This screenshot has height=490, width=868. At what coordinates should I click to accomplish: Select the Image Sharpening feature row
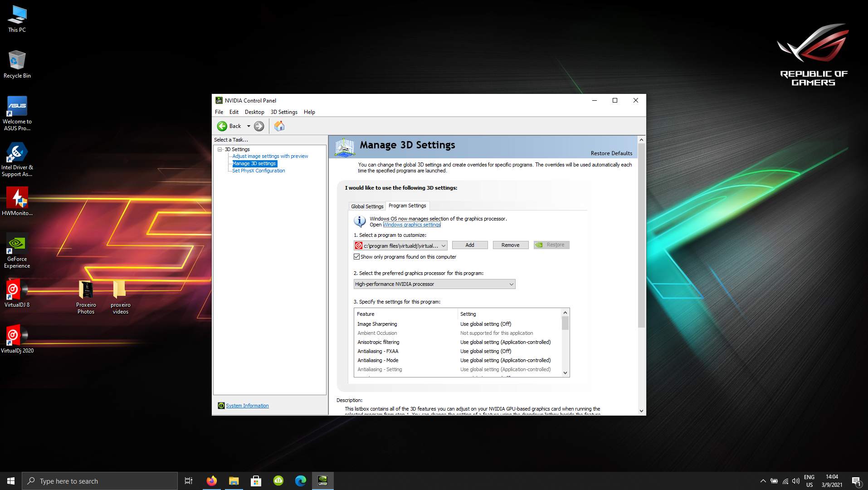[x=458, y=324]
